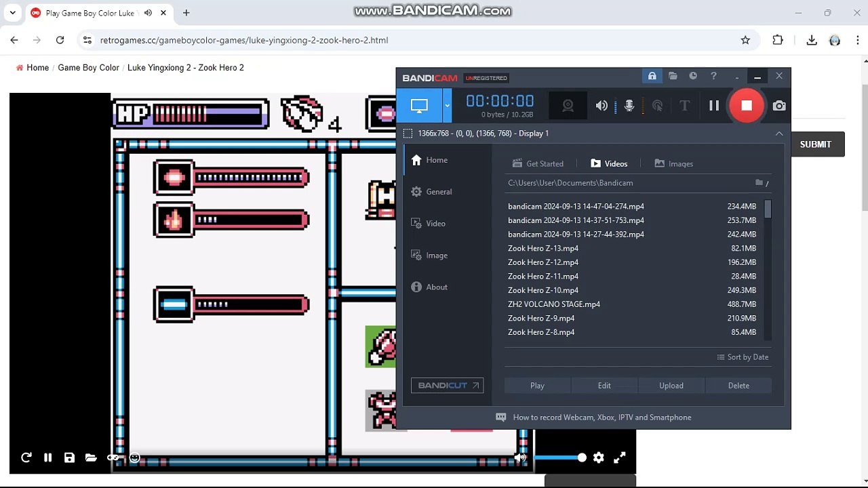The height and width of the screenshot is (488, 868).
Task: Open Bandicam help question mark
Action: click(x=713, y=77)
